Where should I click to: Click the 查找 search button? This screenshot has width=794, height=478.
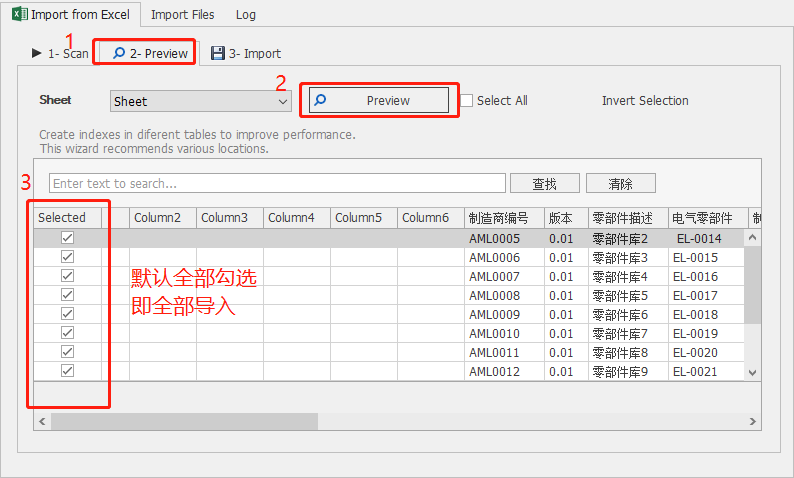[x=544, y=184]
